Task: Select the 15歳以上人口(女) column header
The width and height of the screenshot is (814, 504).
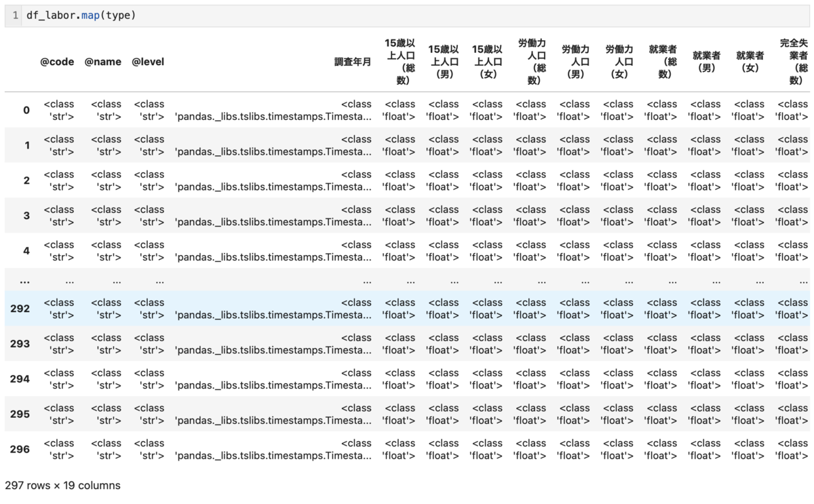Action: tap(487, 62)
